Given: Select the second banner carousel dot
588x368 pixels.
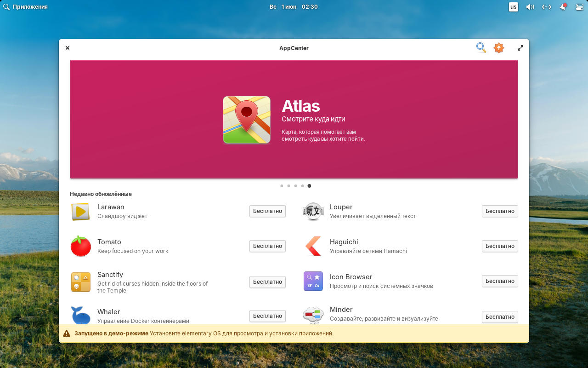Looking at the screenshot, I should coord(288,186).
